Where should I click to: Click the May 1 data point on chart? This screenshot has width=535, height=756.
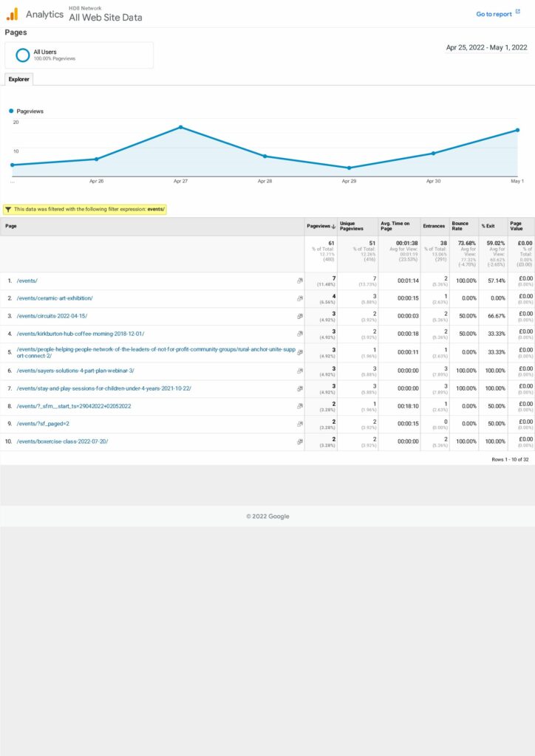[517, 130]
